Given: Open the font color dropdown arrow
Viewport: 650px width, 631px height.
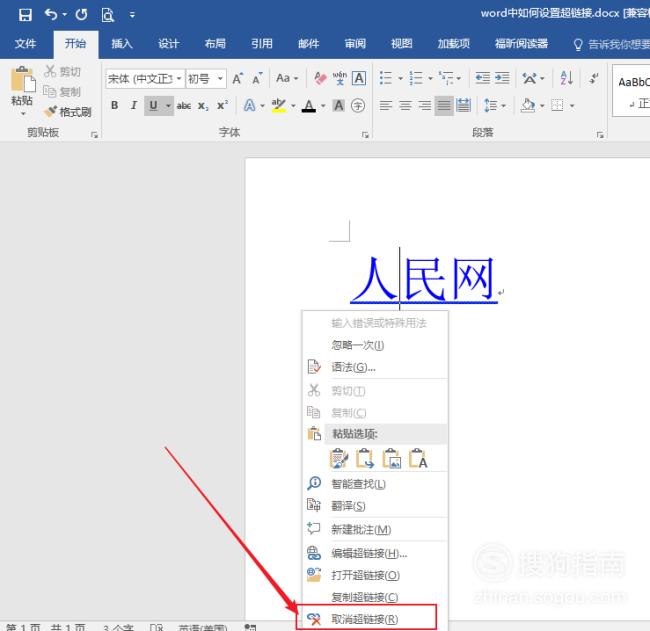Looking at the screenshot, I should pyautogui.click(x=323, y=106).
